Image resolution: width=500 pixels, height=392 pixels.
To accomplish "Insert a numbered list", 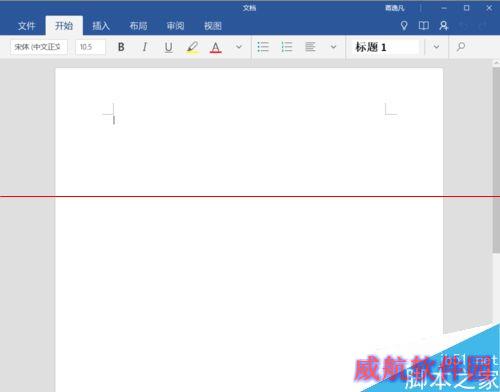I will pyautogui.click(x=287, y=47).
